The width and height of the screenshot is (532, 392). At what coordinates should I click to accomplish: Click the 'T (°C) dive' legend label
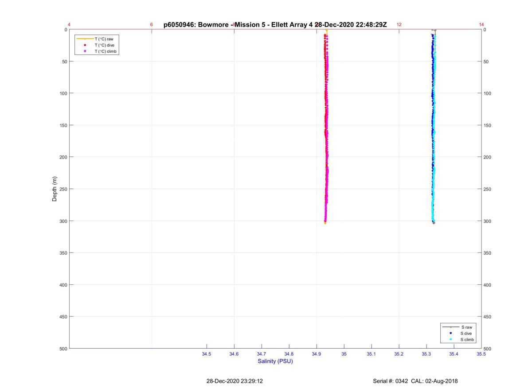tap(105, 45)
